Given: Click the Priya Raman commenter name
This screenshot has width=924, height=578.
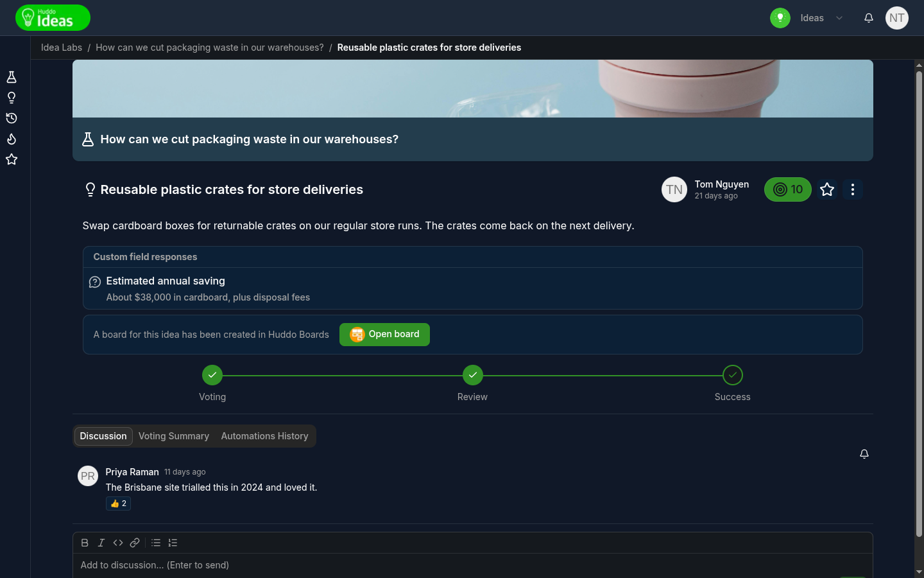Looking at the screenshot, I should point(132,472).
